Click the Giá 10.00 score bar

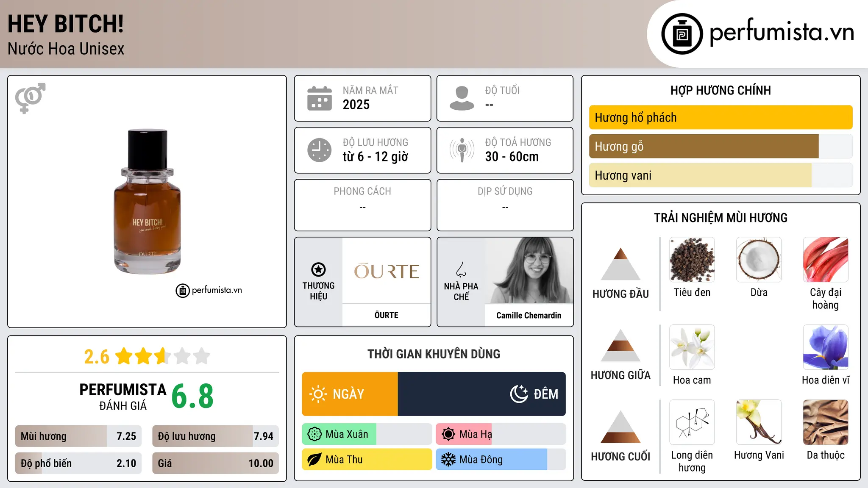coord(215,463)
